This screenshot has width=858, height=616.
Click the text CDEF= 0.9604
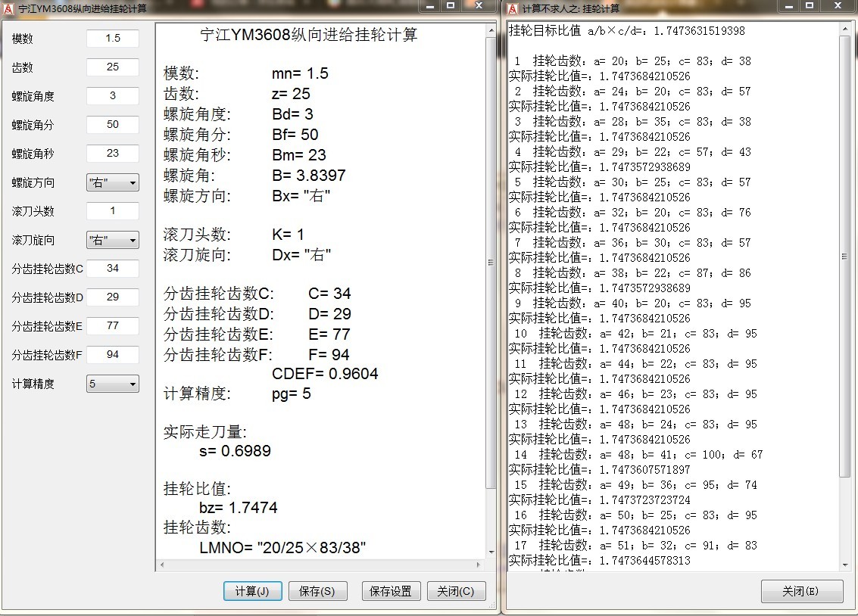pos(325,374)
